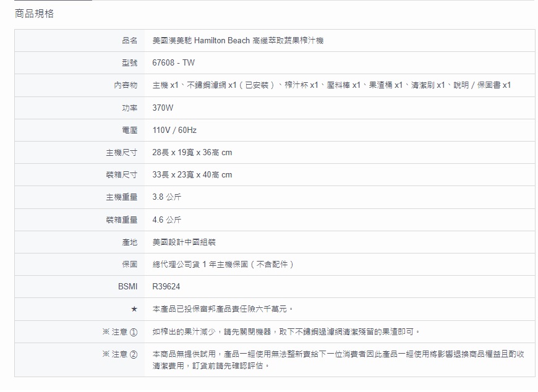Viewport: 538px width, 392px height.
Task: Click the 保固 warranty description text
Action: pyautogui.click(x=223, y=265)
